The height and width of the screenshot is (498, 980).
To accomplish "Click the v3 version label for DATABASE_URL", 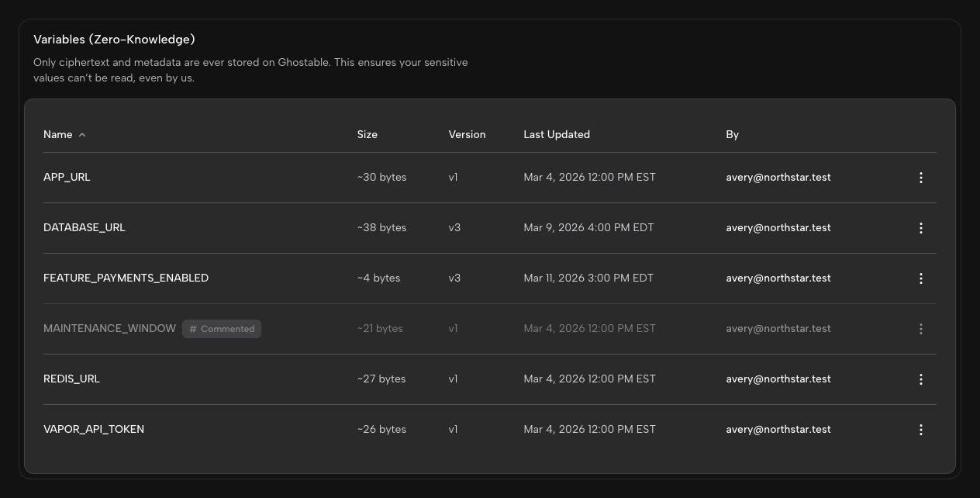I will (454, 227).
